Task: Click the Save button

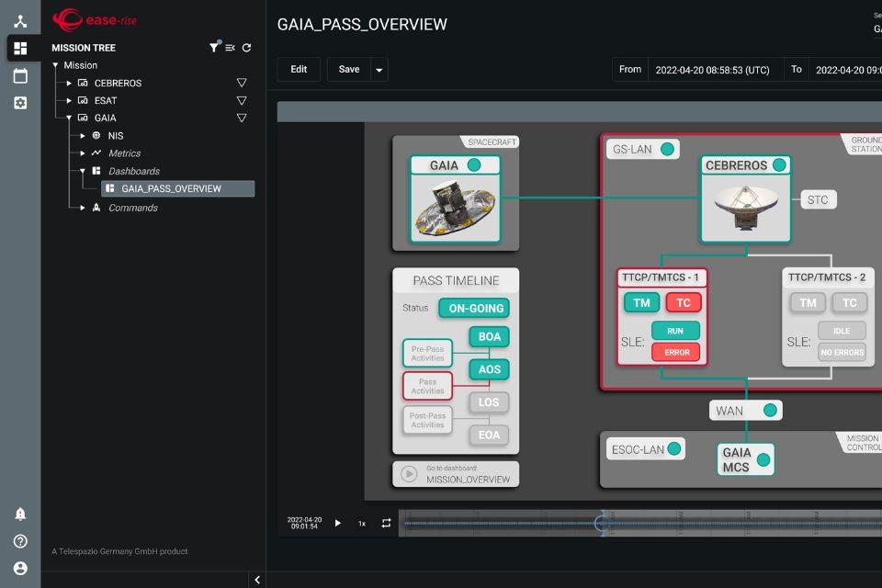Action: (x=349, y=69)
